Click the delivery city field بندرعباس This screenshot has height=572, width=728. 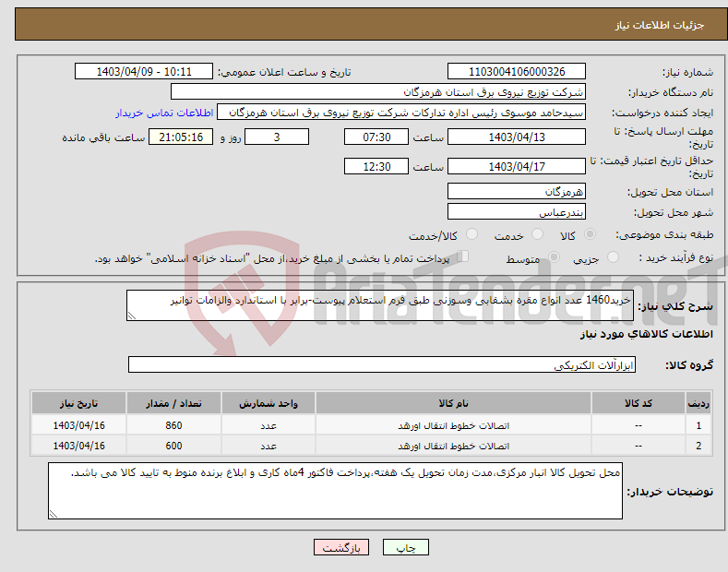point(517,211)
